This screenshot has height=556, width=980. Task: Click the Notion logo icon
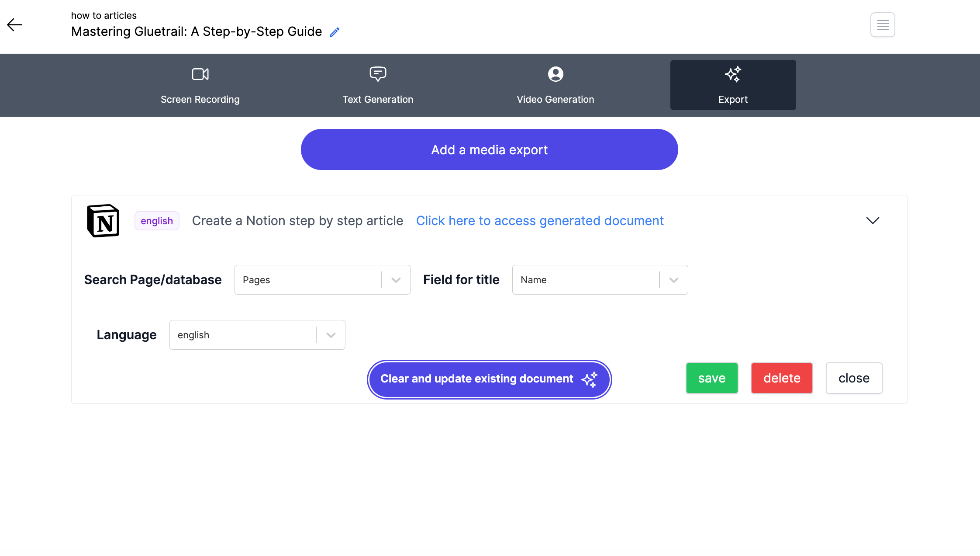pos(103,221)
